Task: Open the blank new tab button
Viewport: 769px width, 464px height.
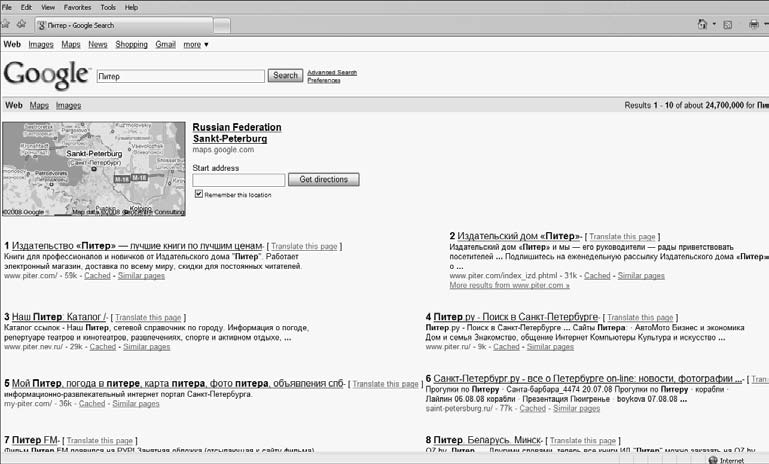Action: point(222,26)
